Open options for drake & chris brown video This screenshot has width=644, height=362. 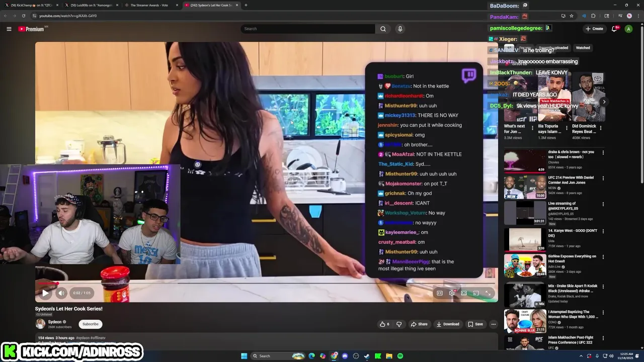click(x=603, y=152)
